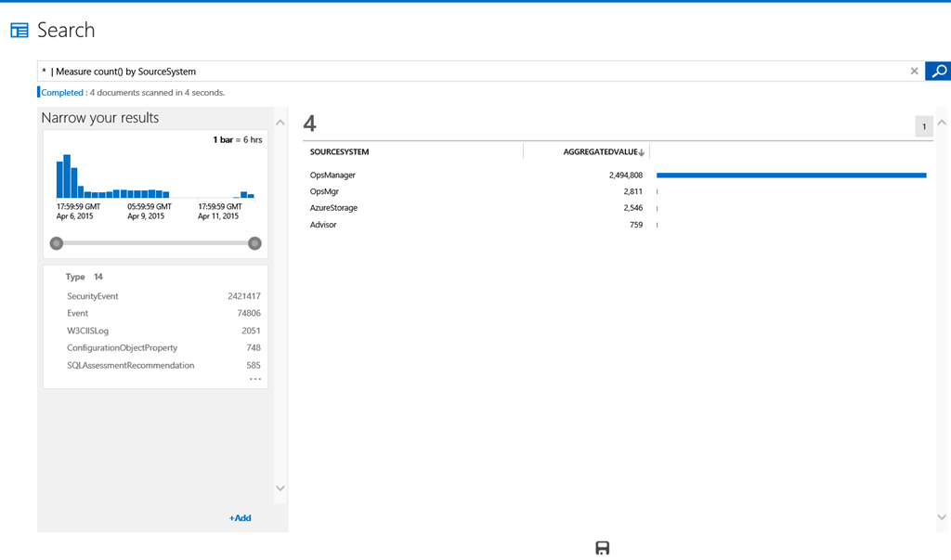
Task: Click into the search query field
Action: pyautogui.click(x=464, y=72)
